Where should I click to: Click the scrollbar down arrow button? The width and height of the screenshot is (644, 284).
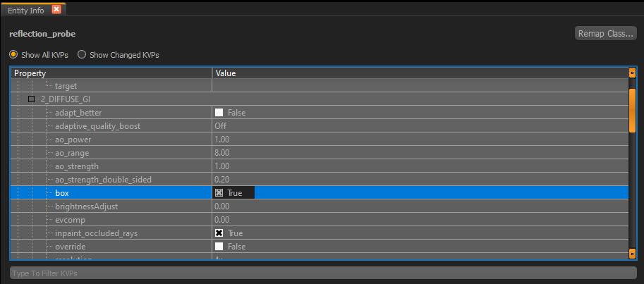pyautogui.click(x=632, y=254)
